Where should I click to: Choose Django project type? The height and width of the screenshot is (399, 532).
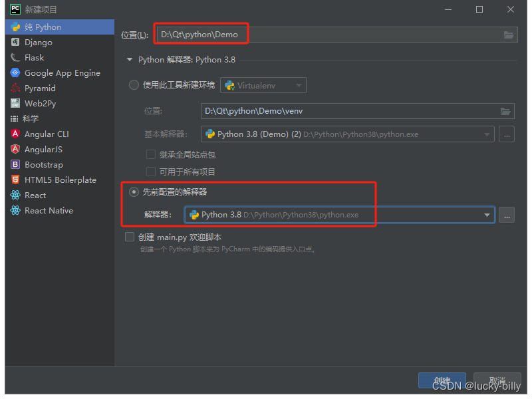coord(39,43)
